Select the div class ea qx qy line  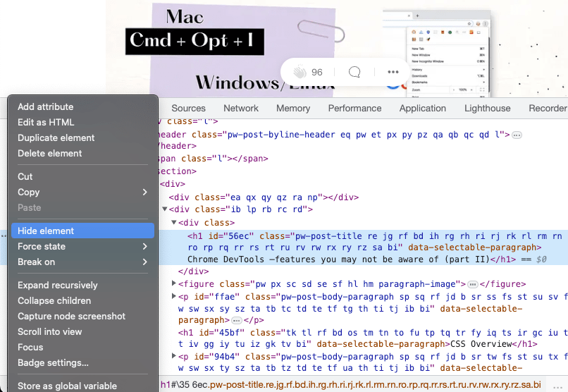[x=264, y=197]
